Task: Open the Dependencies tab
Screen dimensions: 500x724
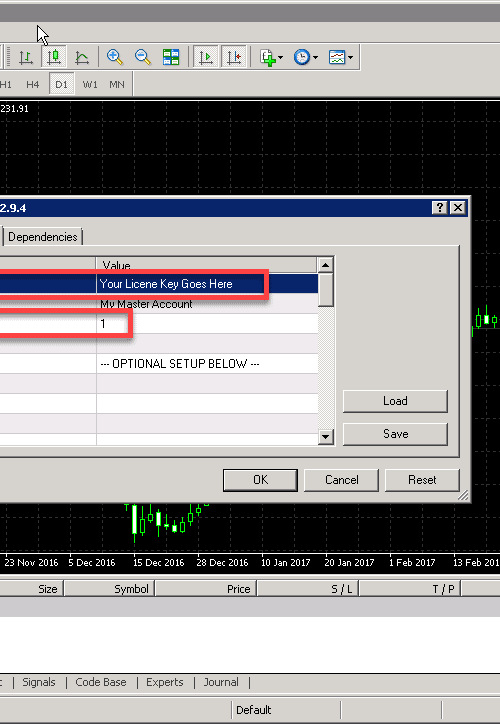Action: (43, 237)
